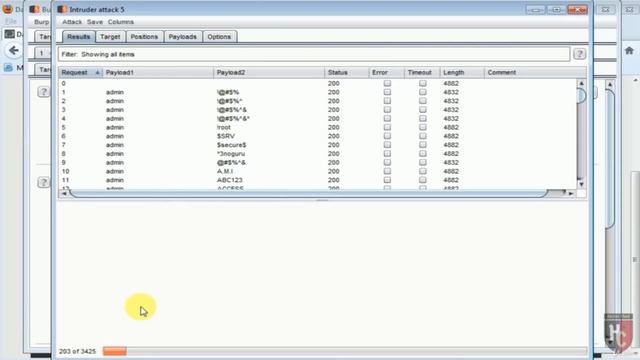
Task: Click the length value in request row 8
Action: click(x=451, y=154)
